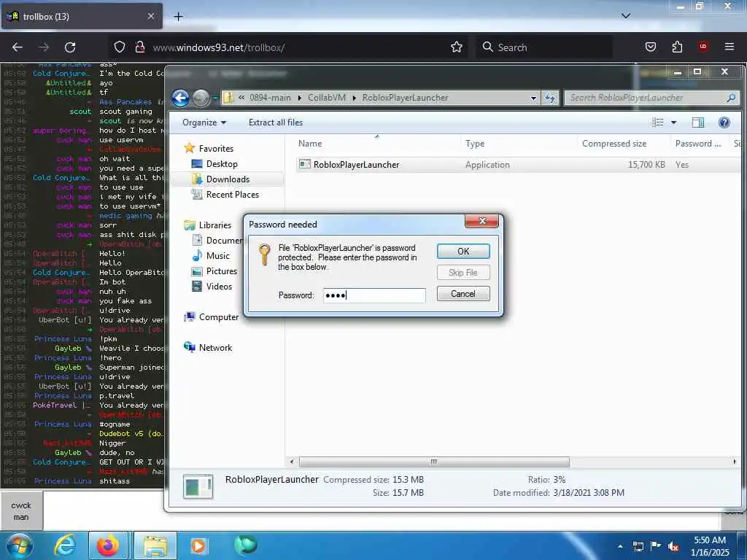Switch to Firefox in taskbar

point(108,545)
